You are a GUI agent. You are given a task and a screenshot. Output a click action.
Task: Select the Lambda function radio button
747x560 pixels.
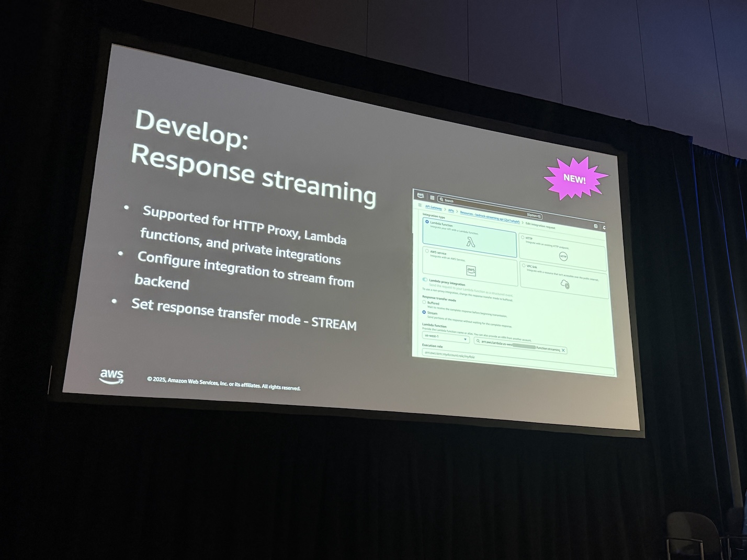coord(427,222)
